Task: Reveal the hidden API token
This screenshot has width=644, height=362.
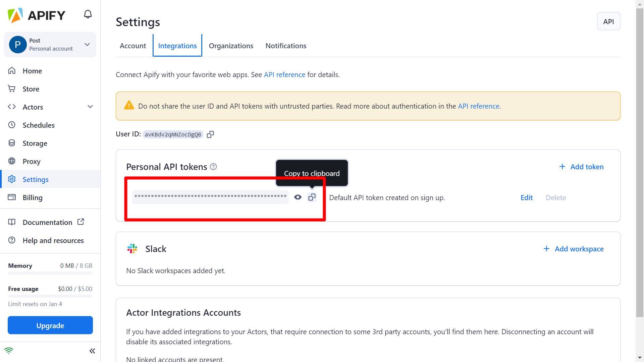Action: 298,197
